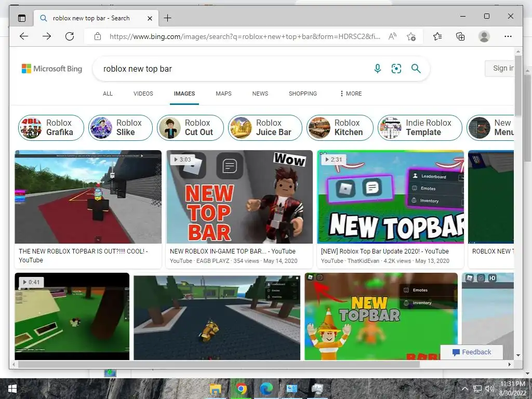532x399 pixels.
Task: Select the Roblox Slike suggestion chip
Action: pos(121,128)
